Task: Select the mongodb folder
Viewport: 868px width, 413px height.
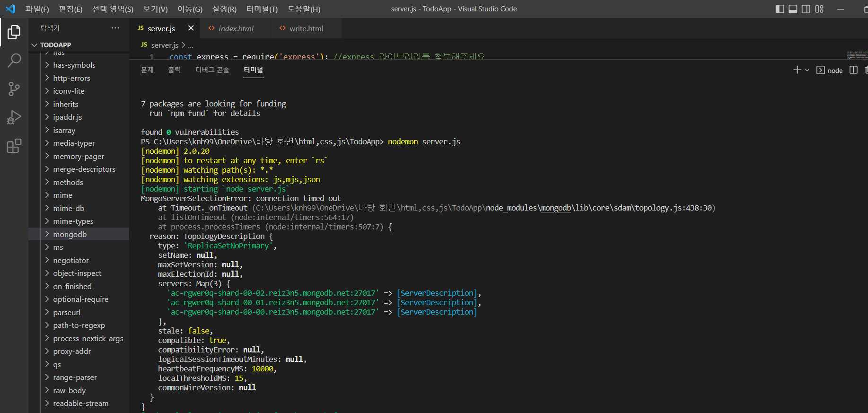Action: tap(79, 234)
